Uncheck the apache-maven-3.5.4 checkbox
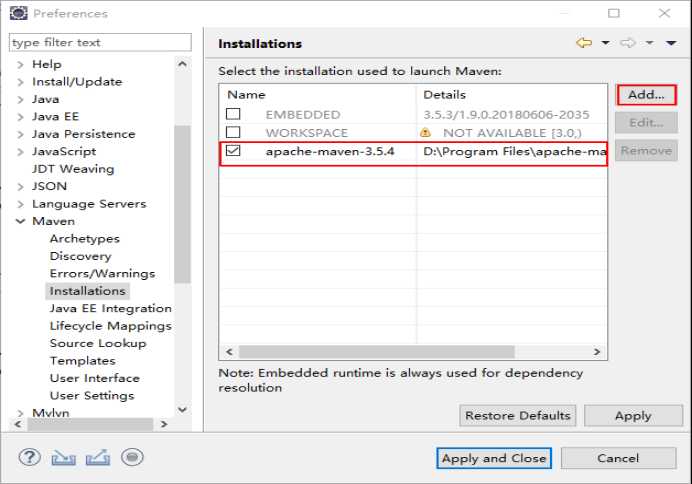This screenshot has width=692, height=484. 233,150
